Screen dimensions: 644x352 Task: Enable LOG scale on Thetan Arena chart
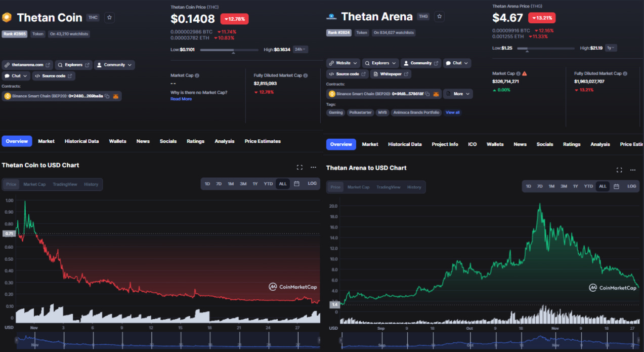point(632,186)
